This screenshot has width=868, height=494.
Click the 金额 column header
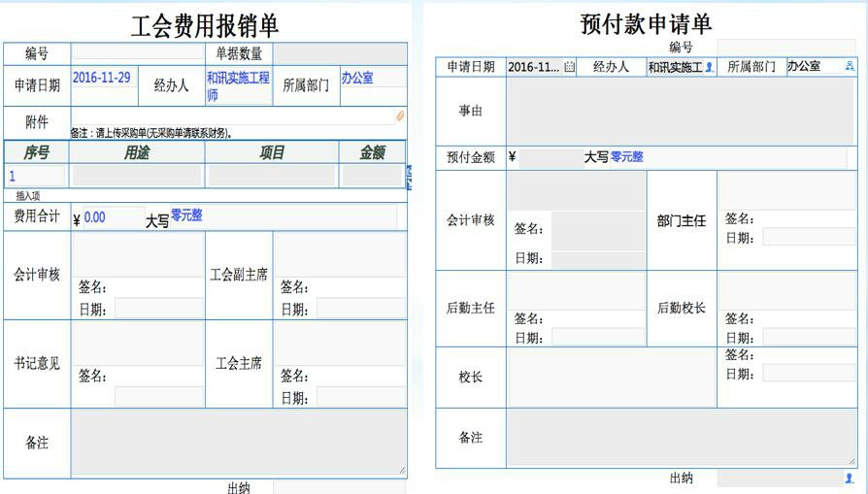(372, 152)
